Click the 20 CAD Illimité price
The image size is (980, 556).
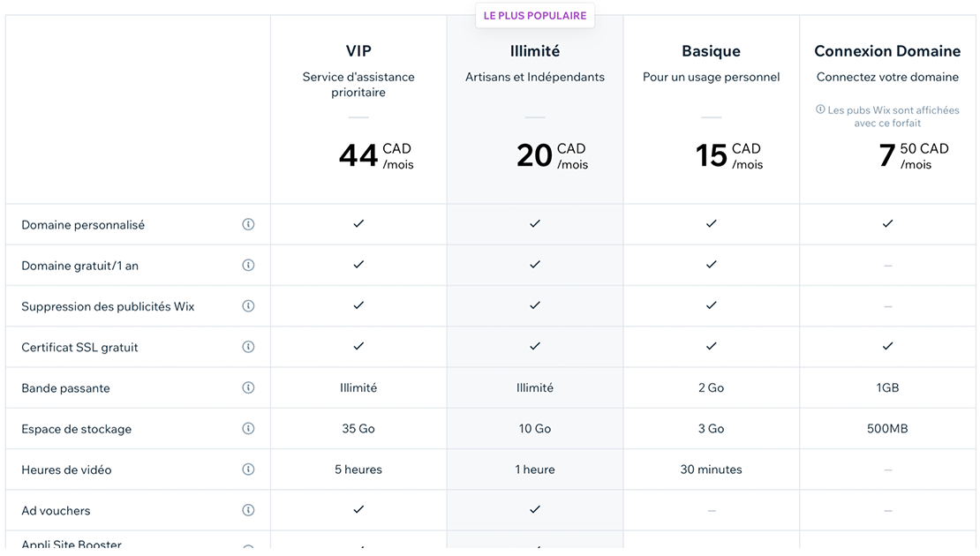553,155
